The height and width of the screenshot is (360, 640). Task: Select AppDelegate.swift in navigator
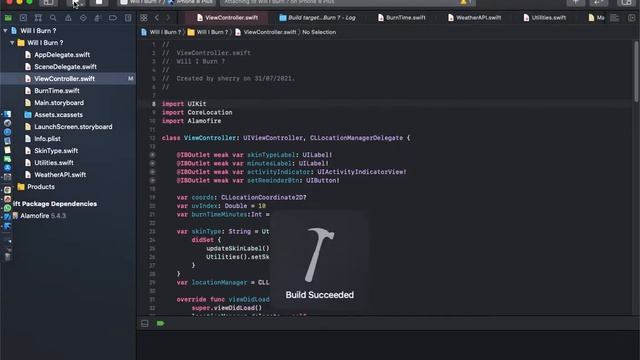(62, 55)
